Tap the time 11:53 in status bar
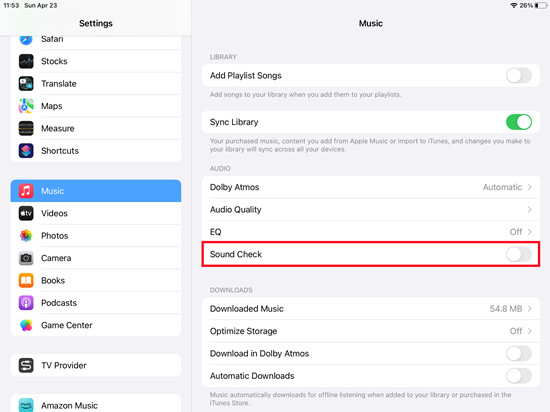Image resolution: width=550 pixels, height=412 pixels. coord(11,5)
